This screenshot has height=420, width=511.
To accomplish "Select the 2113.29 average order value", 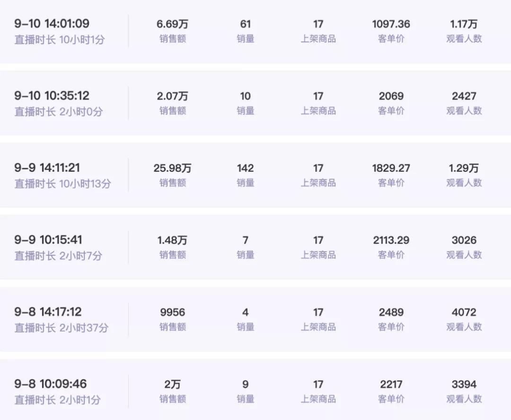I will pyautogui.click(x=391, y=240).
